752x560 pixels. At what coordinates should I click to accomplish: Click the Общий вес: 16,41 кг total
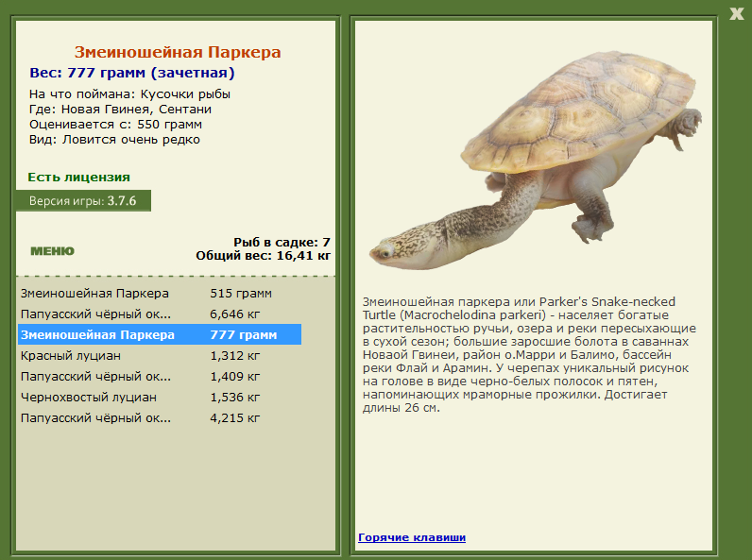263,256
